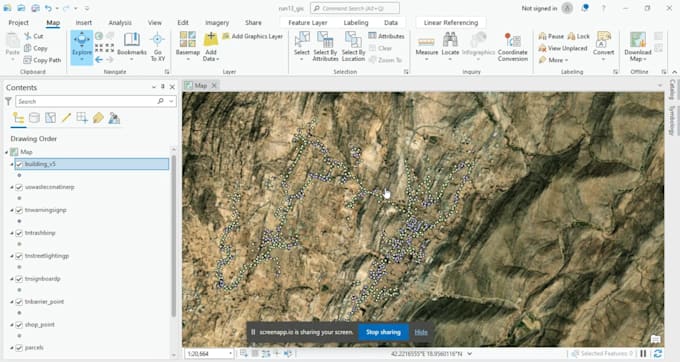
Task: Click the refresh icon in map status bar
Action: tap(657, 354)
